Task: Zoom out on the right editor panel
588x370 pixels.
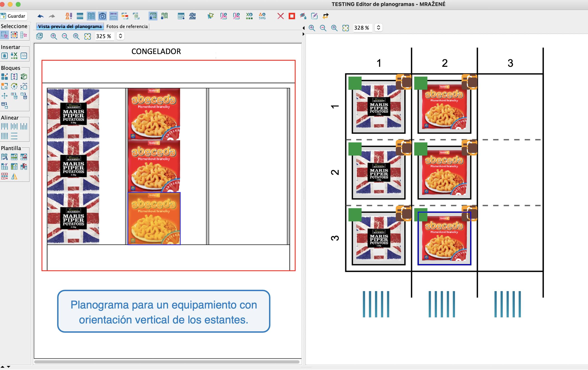Action: click(323, 28)
